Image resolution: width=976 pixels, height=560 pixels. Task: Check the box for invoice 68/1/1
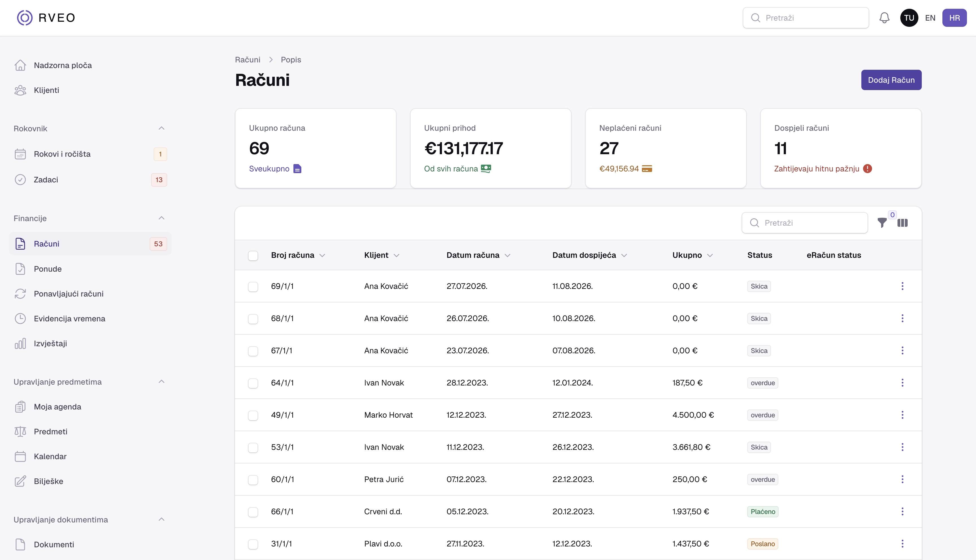(253, 319)
